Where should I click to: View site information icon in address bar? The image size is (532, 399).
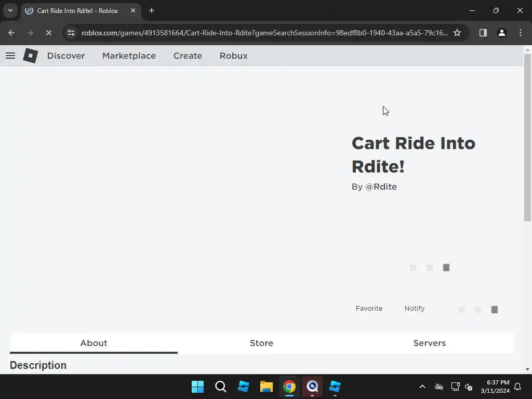71,33
